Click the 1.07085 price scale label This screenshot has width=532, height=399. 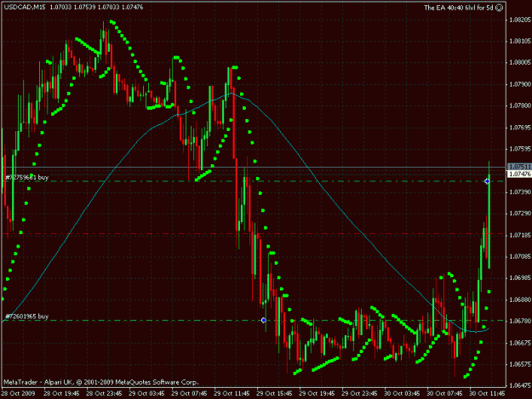(520, 256)
